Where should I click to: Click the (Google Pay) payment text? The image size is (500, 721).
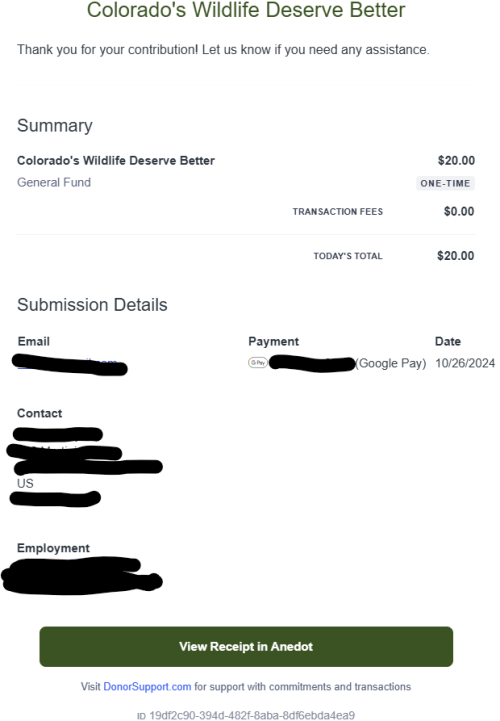pyautogui.click(x=391, y=363)
